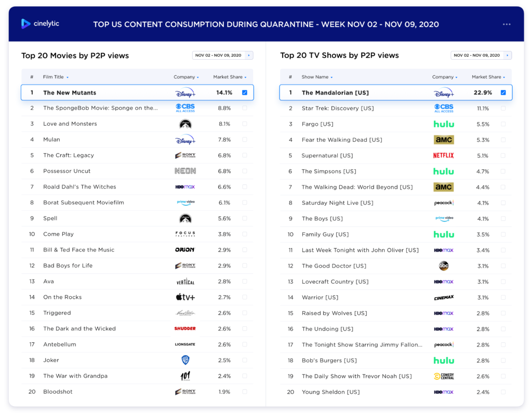Check the box for Star Trek: Discovery [US]
532x413 pixels.
[x=503, y=108]
